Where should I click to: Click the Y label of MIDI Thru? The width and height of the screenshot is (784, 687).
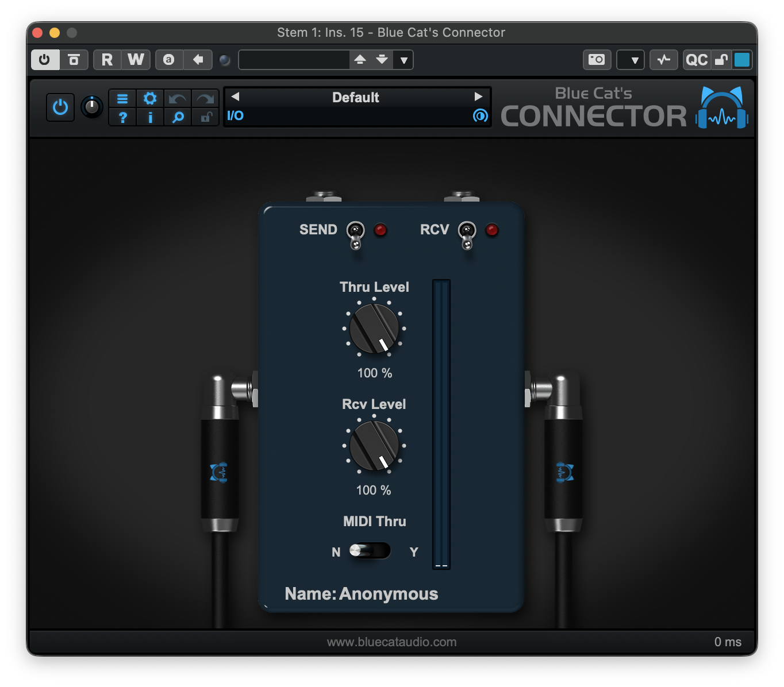414,552
